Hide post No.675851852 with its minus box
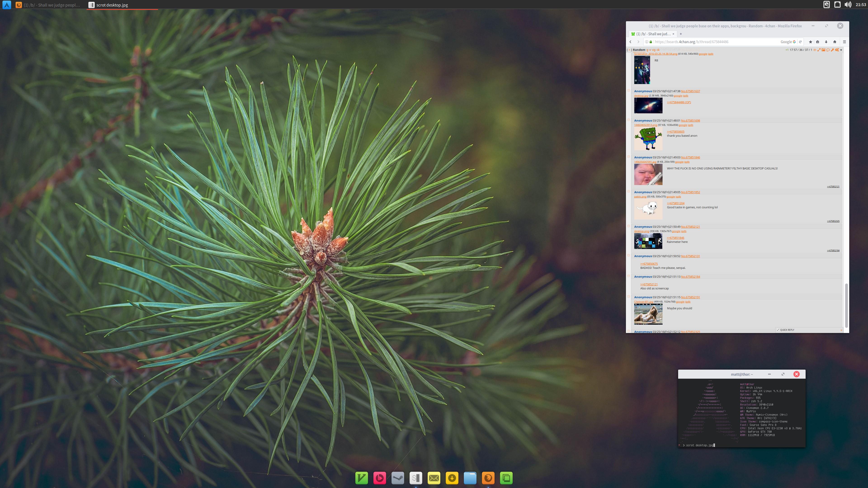This screenshot has height=488, width=868. (x=628, y=192)
